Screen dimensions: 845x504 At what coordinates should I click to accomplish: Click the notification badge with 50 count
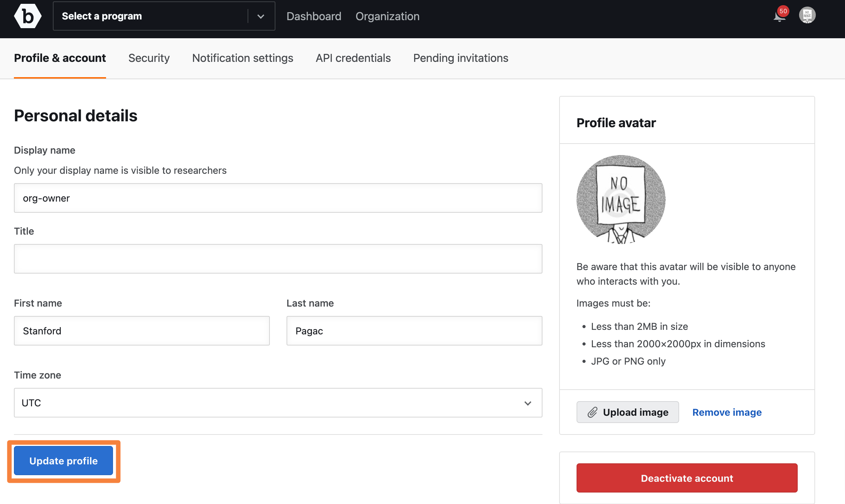[783, 11]
